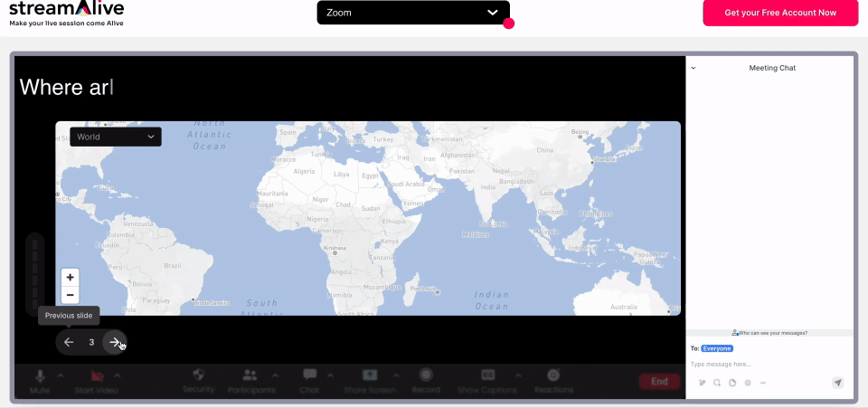Screen dimensions: 868x408
Task: Click the Turkey label on the map
Action: tap(383, 139)
